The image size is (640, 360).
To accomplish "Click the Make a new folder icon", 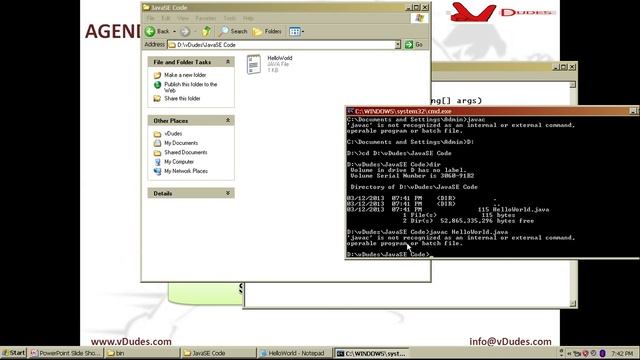I will [x=157, y=76].
